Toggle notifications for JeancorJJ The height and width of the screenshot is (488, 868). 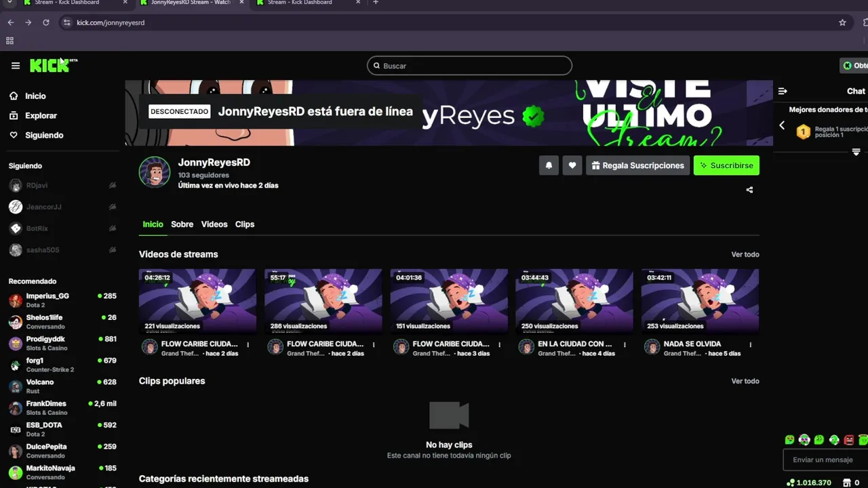tap(113, 207)
